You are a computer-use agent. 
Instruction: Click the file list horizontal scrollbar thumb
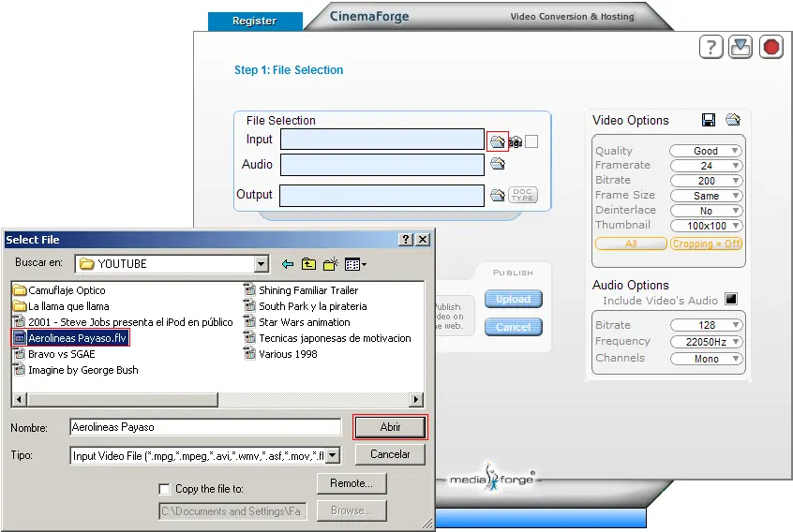pos(123,400)
